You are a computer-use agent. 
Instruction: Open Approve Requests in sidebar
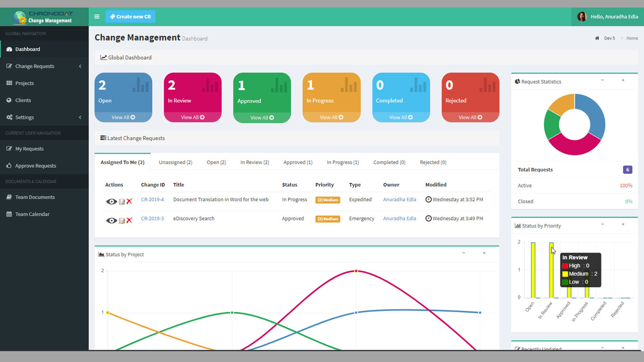click(x=44, y=165)
